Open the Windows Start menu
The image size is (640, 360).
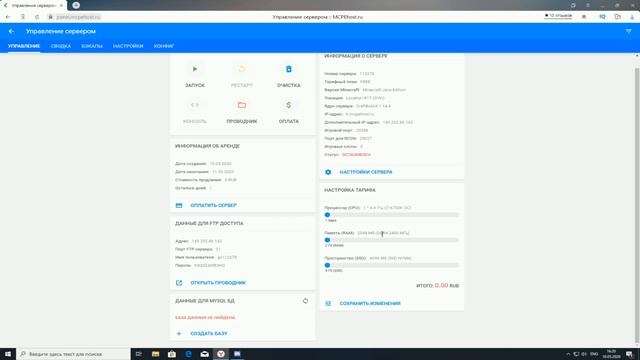[8, 354]
